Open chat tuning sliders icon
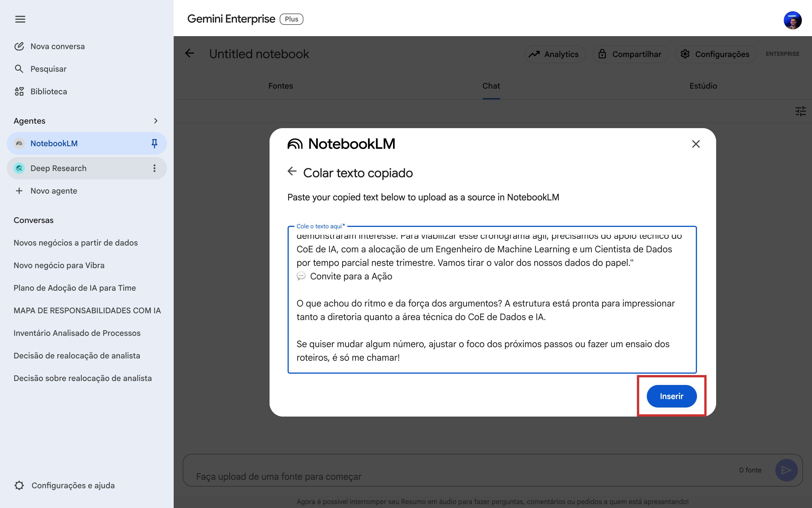 pos(801,111)
